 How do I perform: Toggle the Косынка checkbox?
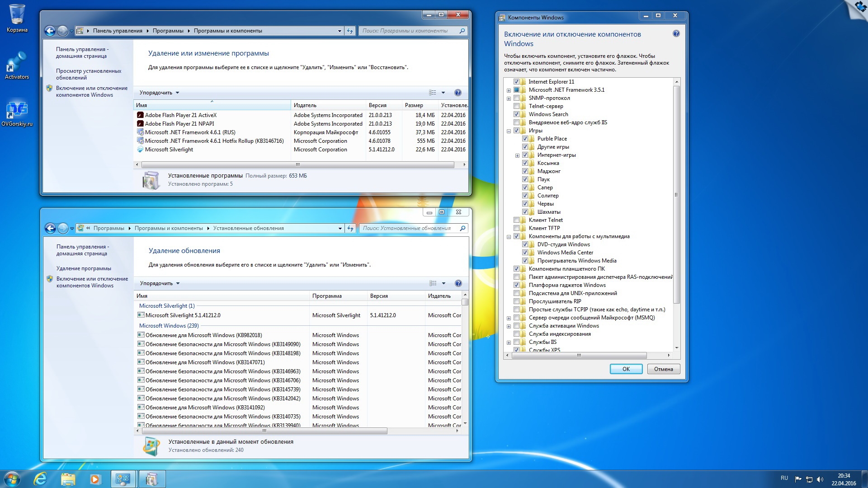(x=525, y=163)
